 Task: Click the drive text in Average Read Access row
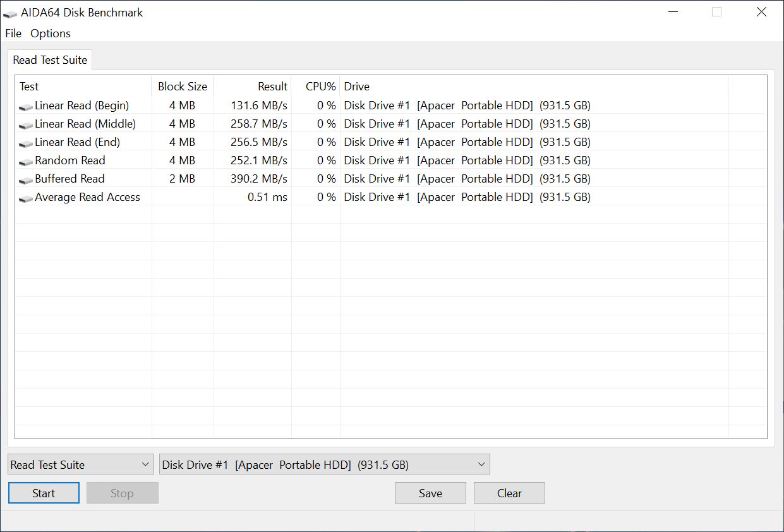467,197
